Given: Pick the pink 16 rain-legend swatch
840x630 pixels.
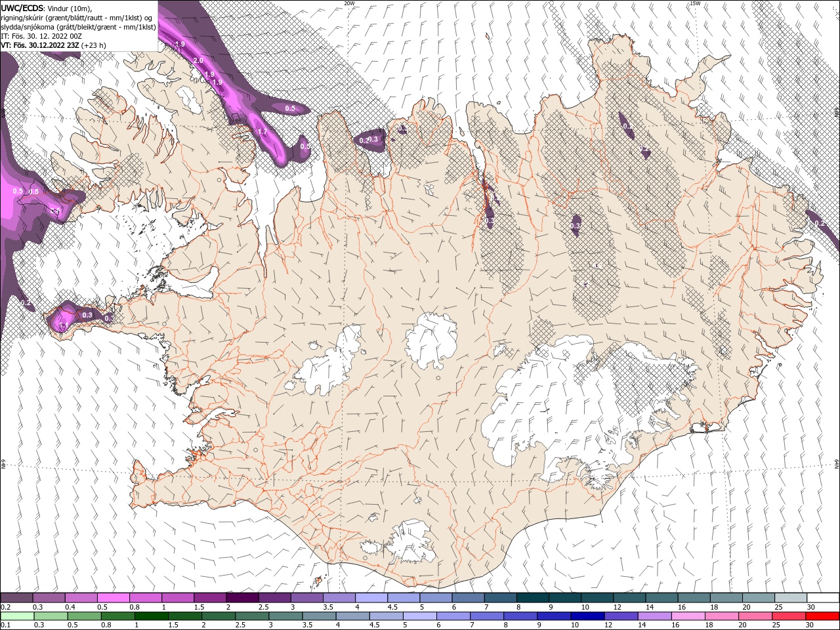Looking at the screenshot, I should pos(688,616).
